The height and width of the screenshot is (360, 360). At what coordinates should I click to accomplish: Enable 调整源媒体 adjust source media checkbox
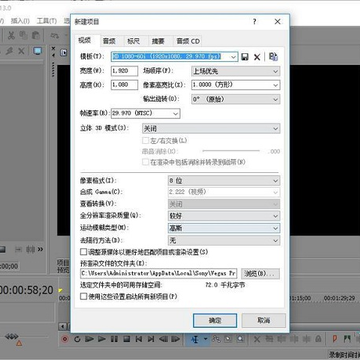83,252
